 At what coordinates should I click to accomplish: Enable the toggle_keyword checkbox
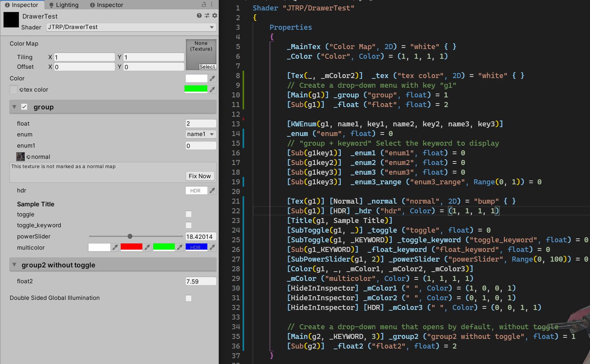point(188,225)
